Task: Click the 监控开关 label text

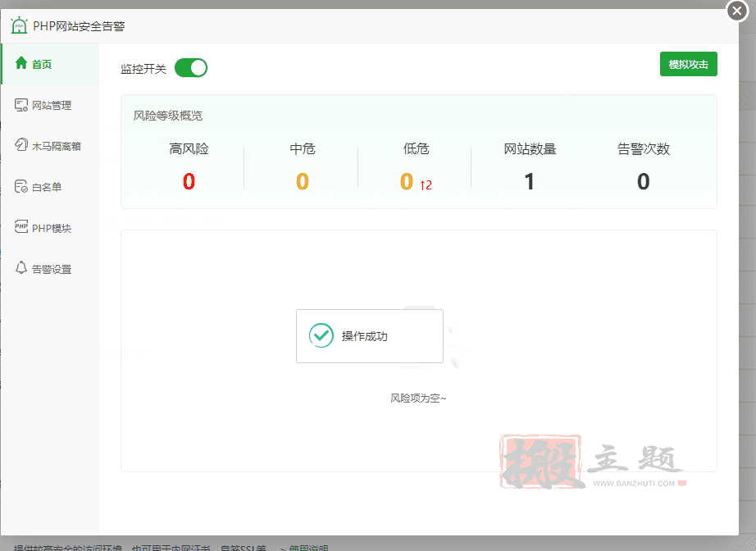Action: 143,69
